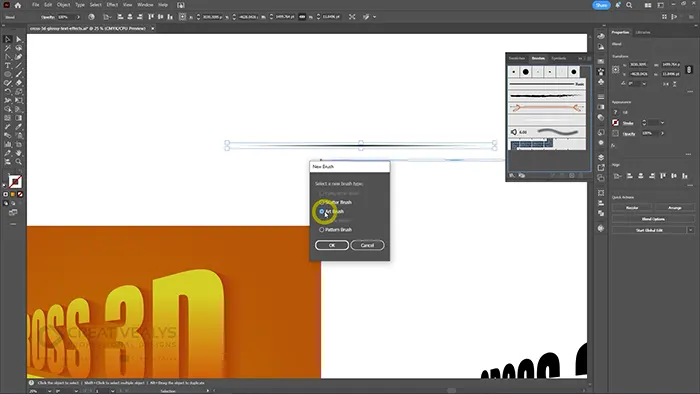This screenshot has width=700, height=394.
Task: Open the notifications bell icon
Action: click(x=618, y=5)
